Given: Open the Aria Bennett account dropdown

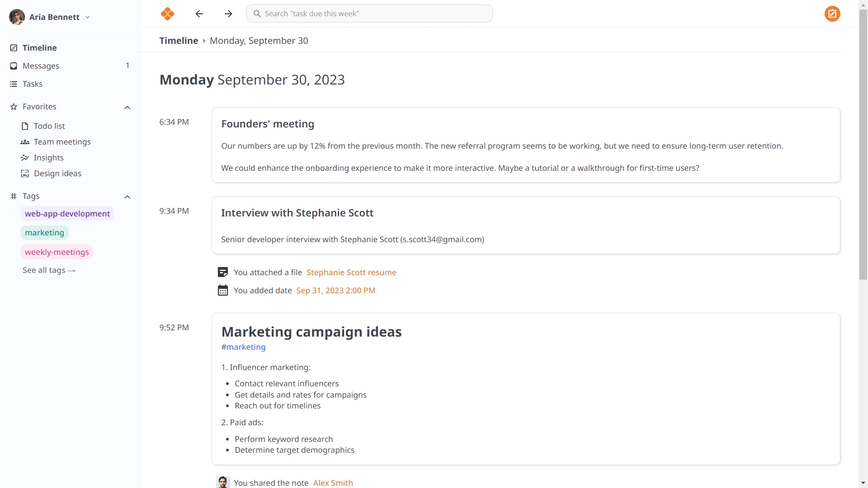Looking at the screenshot, I should [x=88, y=17].
